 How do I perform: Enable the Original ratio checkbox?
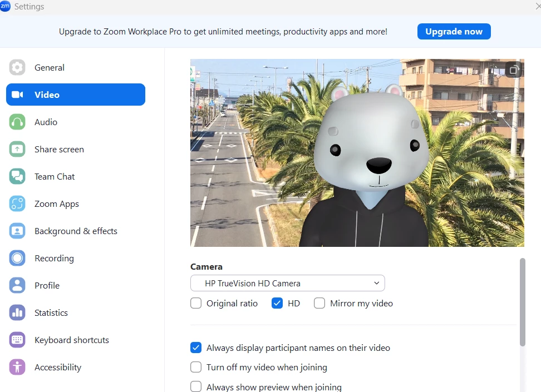tap(196, 303)
